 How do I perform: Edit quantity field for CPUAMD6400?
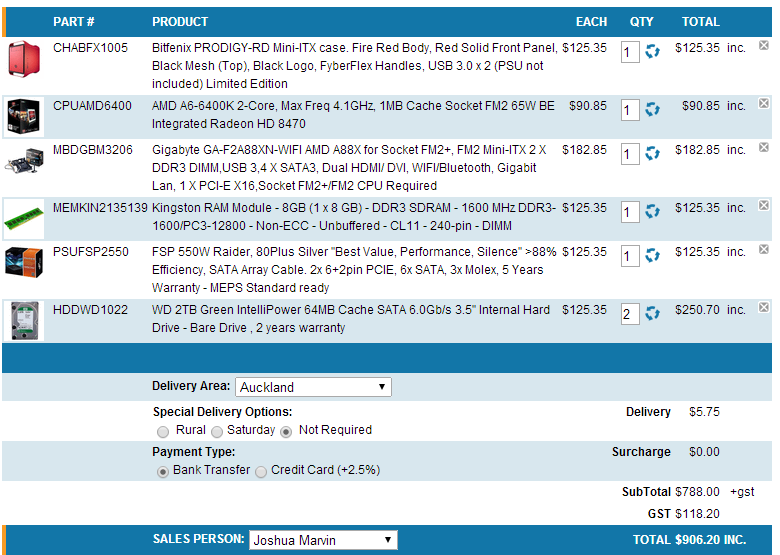tap(630, 110)
